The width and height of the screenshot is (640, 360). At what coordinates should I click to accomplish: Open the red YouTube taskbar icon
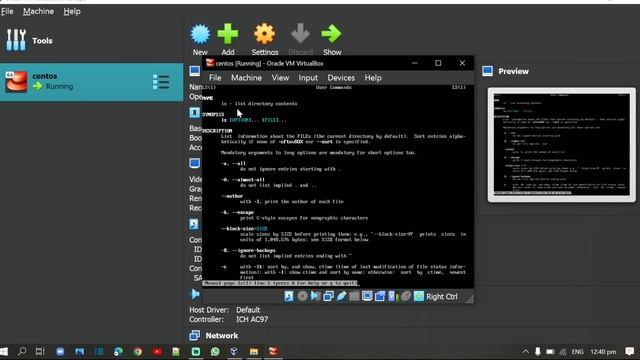point(157,351)
